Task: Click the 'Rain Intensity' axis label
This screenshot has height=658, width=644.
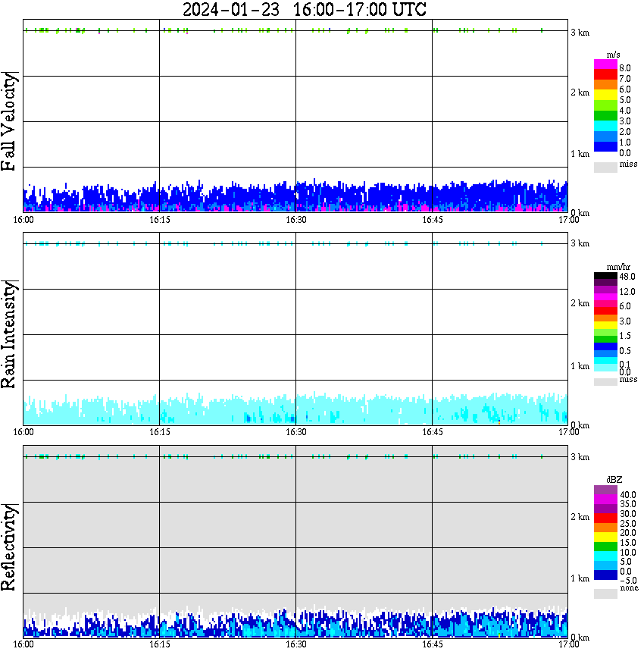Action: tap(9, 334)
